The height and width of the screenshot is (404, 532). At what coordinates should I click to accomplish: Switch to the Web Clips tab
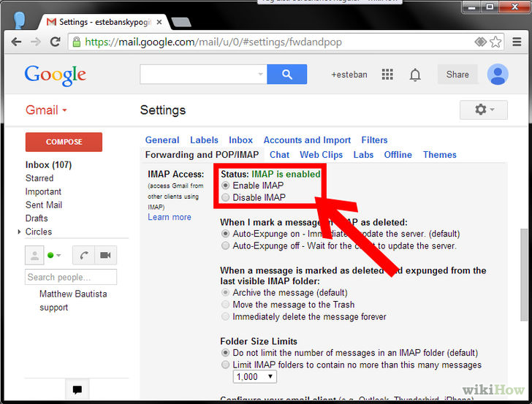coord(321,155)
